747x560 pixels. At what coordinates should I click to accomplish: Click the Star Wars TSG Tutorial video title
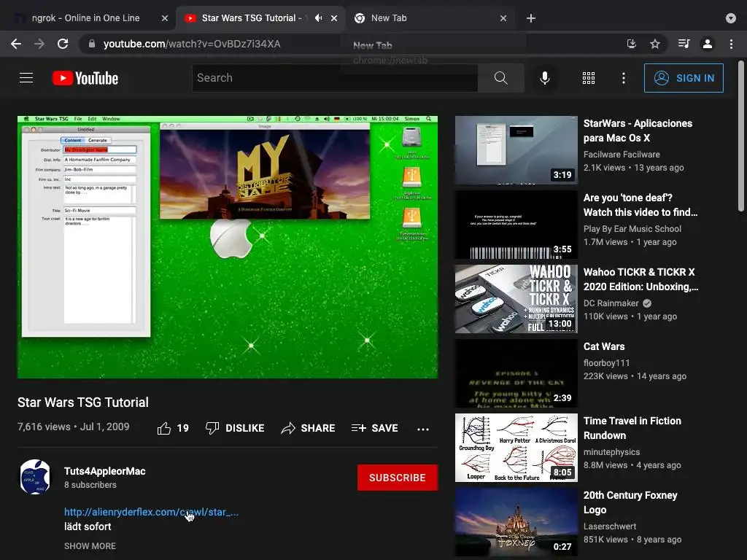coord(83,402)
